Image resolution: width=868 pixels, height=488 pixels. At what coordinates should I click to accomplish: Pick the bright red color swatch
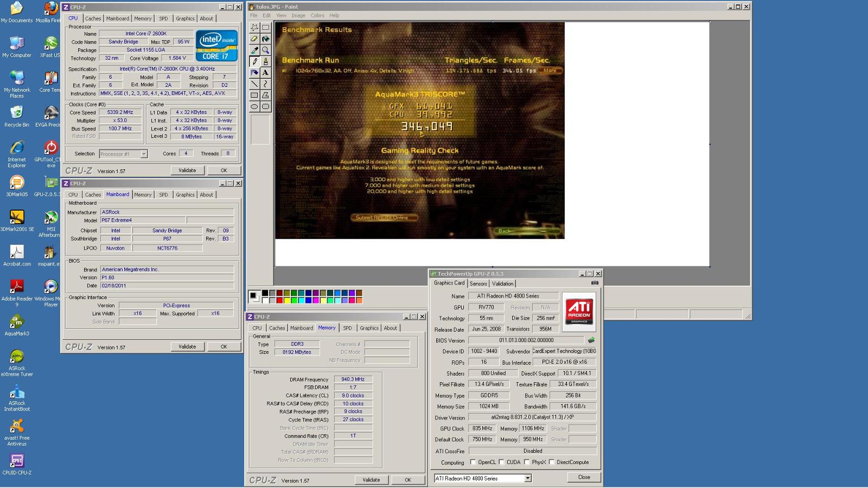(279, 300)
